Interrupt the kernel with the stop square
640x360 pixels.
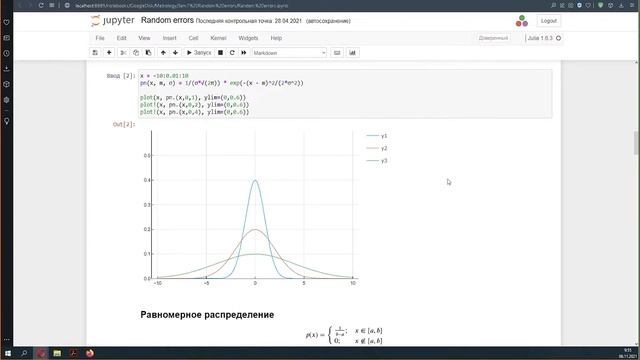tap(220, 53)
